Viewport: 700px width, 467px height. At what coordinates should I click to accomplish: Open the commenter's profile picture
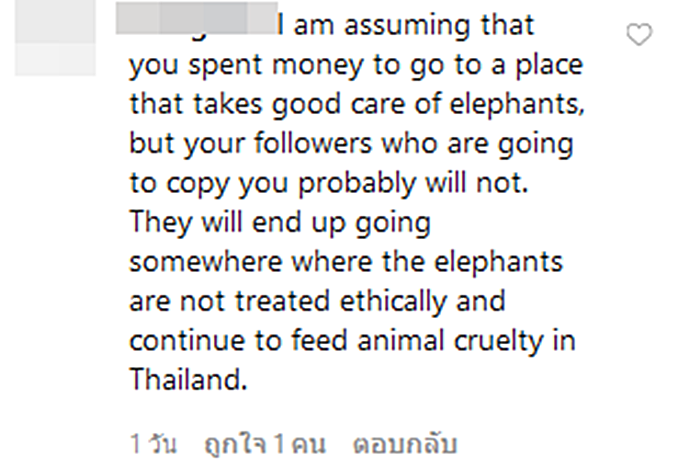click(55, 38)
